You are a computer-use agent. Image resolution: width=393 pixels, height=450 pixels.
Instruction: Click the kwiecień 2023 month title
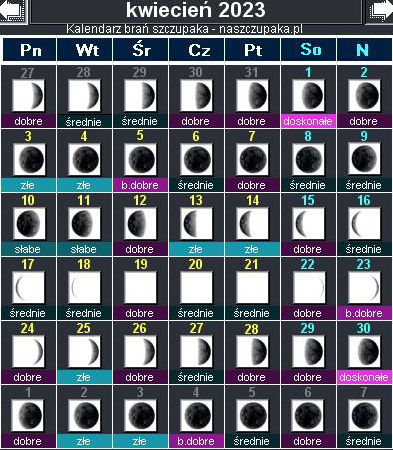coord(196,10)
